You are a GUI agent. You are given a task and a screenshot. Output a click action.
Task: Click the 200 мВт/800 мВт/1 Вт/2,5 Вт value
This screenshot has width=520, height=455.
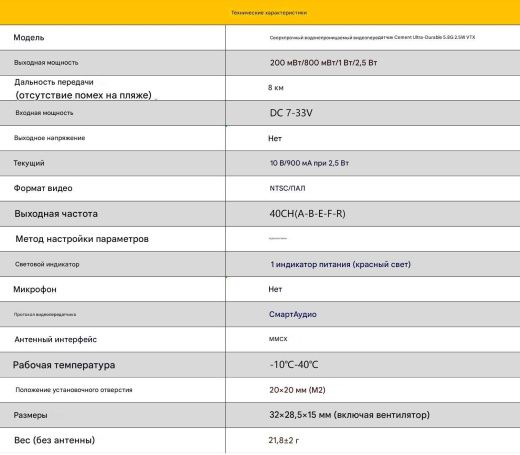tap(323, 63)
